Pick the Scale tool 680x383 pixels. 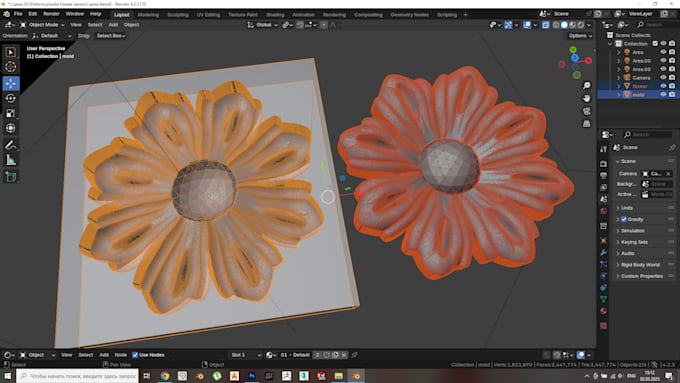(11, 113)
